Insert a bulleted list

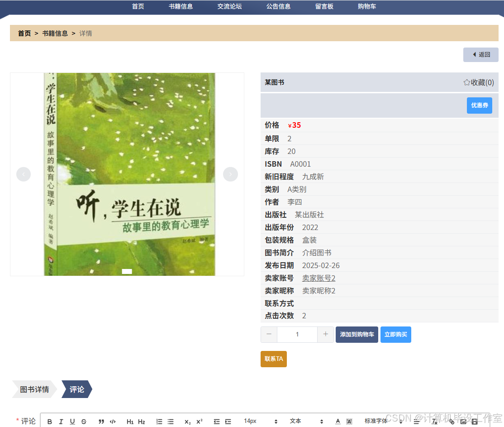point(171,422)
